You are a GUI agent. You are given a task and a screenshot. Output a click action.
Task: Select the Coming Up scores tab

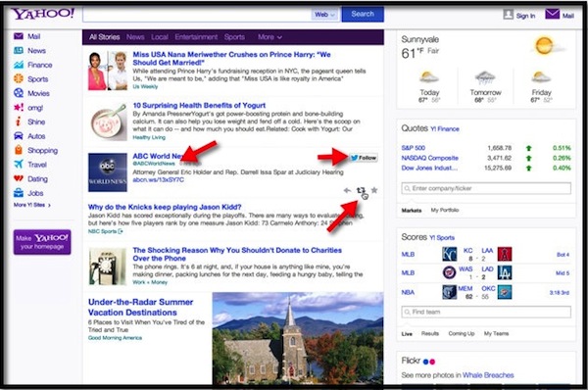coord(462,333)
